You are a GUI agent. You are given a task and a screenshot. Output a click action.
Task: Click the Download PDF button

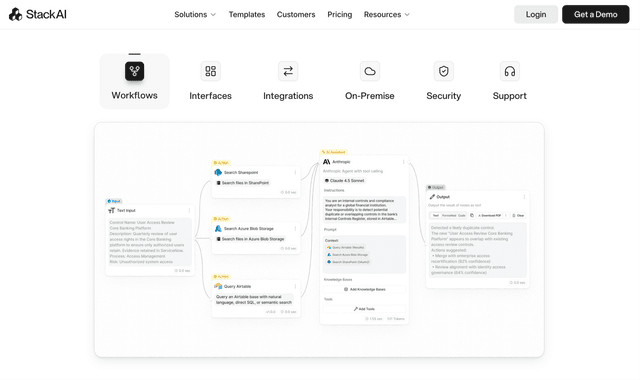490,216
